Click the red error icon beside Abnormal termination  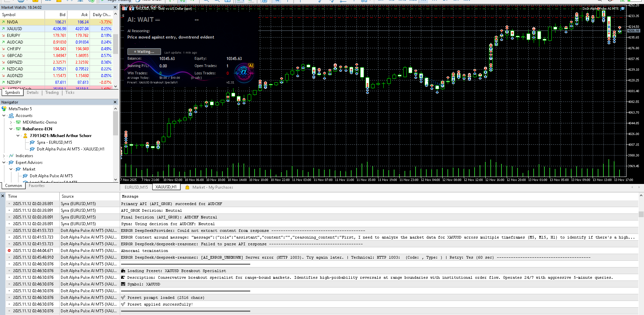(x=9, y=251)
